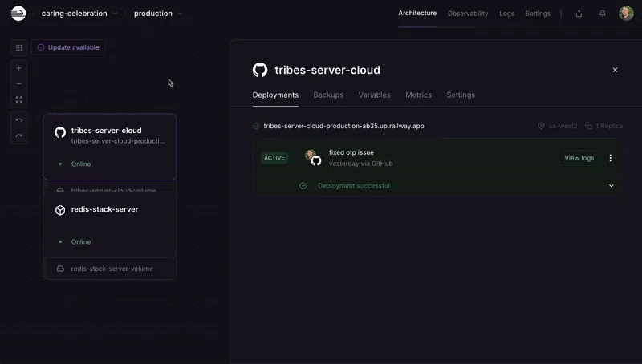
Task: Close the tribes-server-cloud panel
Action: point(615,70)
